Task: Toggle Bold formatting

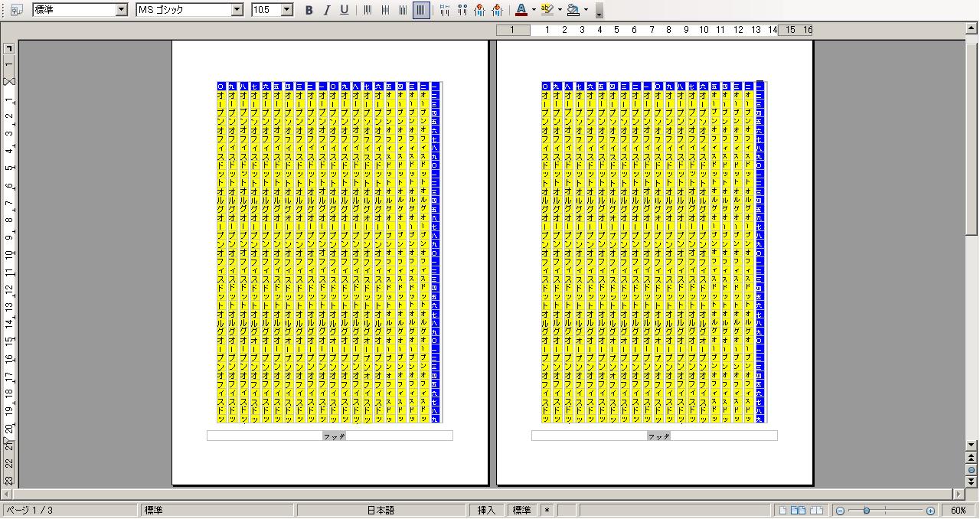Action: (x=309, y=10)
